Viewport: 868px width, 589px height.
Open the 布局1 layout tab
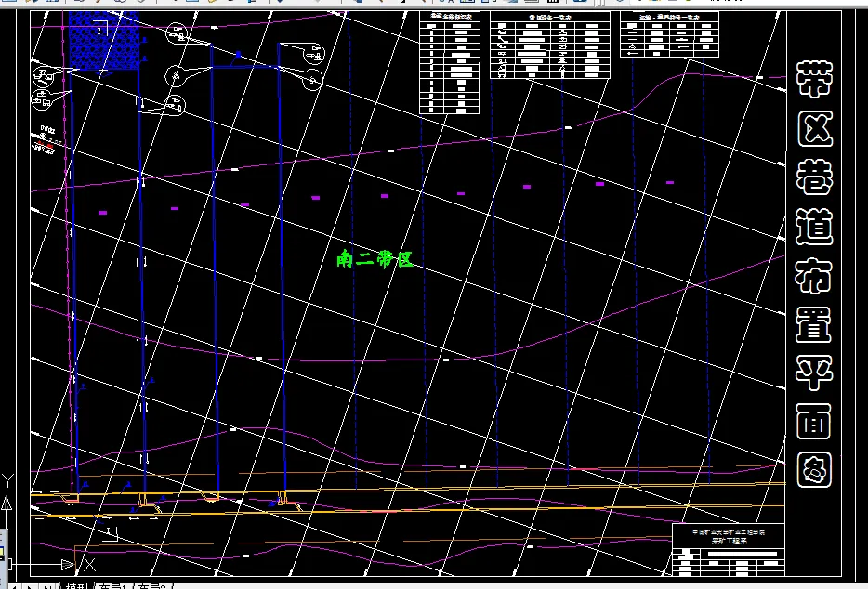pyautogui.click(x=113, y=585)
